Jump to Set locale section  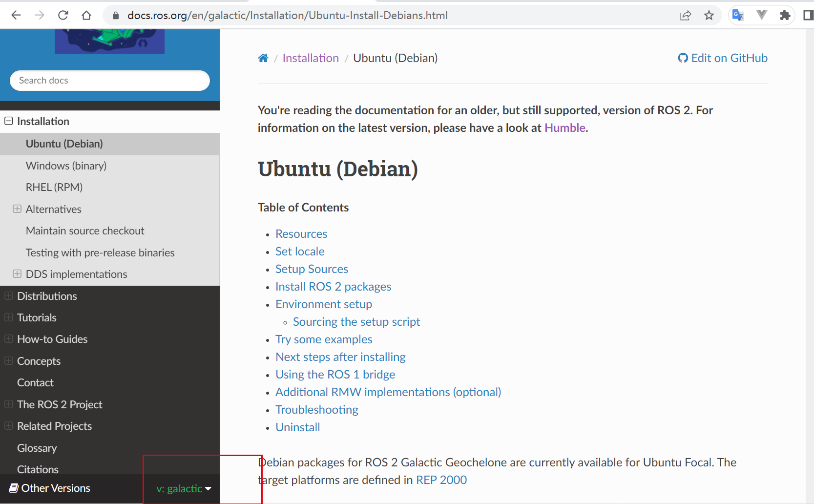click(300, 252)
